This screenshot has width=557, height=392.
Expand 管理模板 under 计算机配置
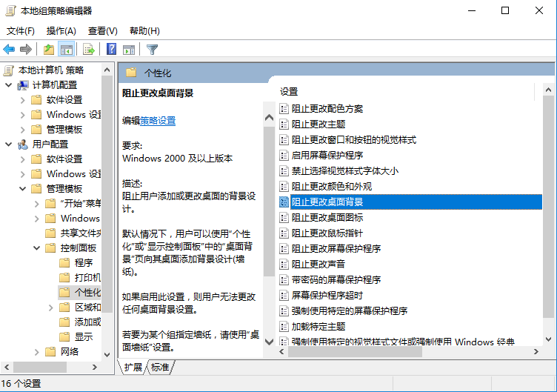coord(22,130)
